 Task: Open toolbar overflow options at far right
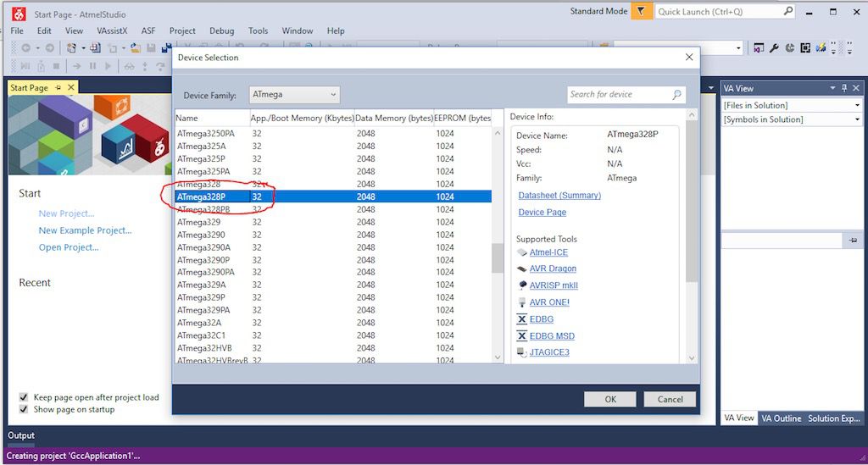coord(849,48)
